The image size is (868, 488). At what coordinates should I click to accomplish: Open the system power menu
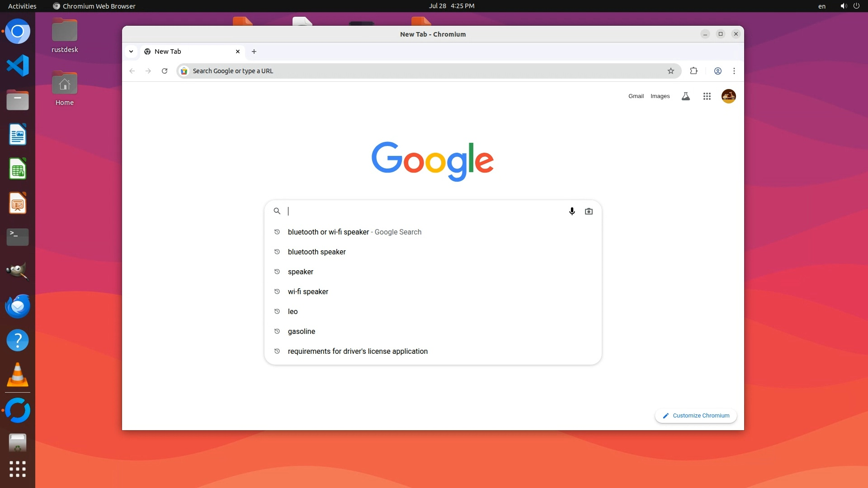click(x=856, y=6)
